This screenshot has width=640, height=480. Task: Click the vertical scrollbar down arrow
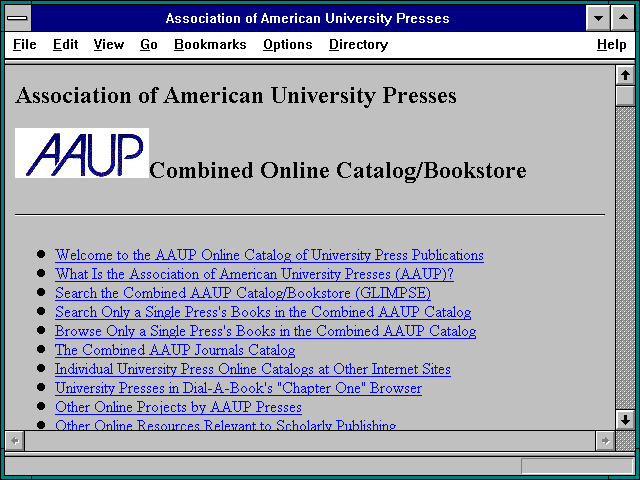[625, 420]
